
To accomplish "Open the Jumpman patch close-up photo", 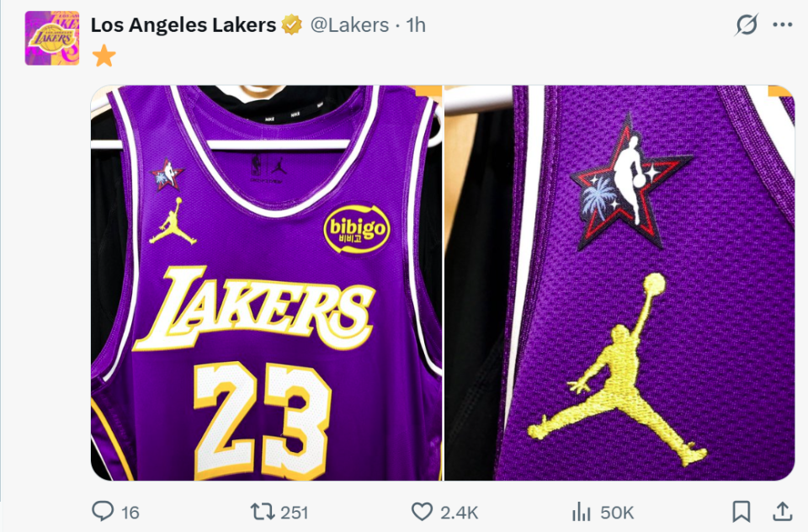I will (619, 283).
